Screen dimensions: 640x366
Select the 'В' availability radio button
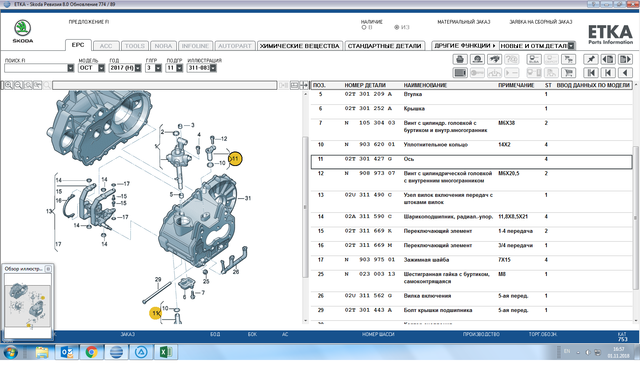[364, 27]
